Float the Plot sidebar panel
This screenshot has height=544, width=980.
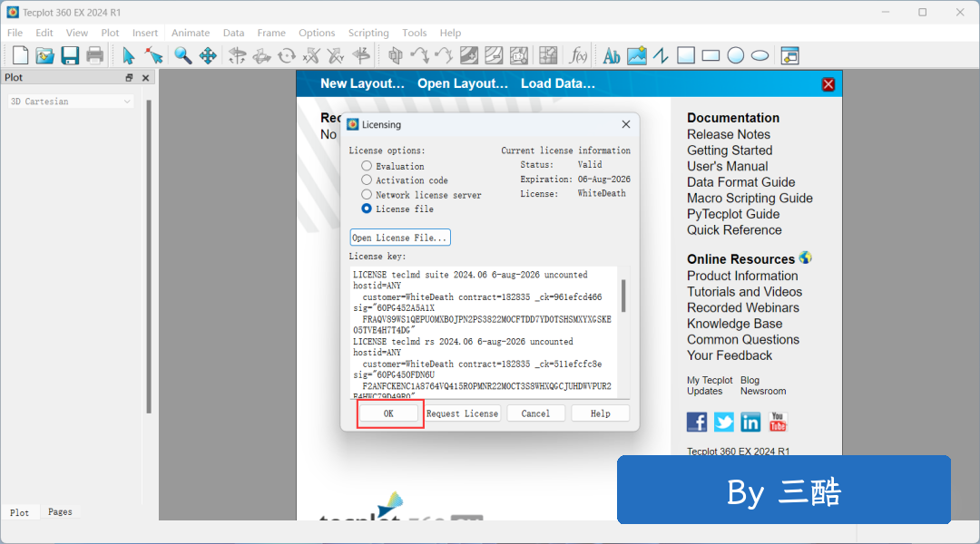[129, 77]
